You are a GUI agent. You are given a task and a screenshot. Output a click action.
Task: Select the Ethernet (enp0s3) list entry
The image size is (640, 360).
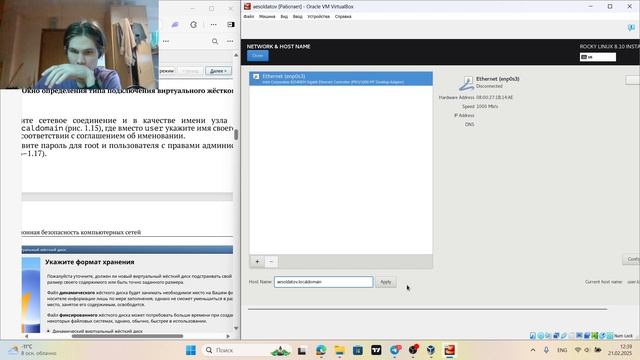pyautogui.click(x=341, y=79)
